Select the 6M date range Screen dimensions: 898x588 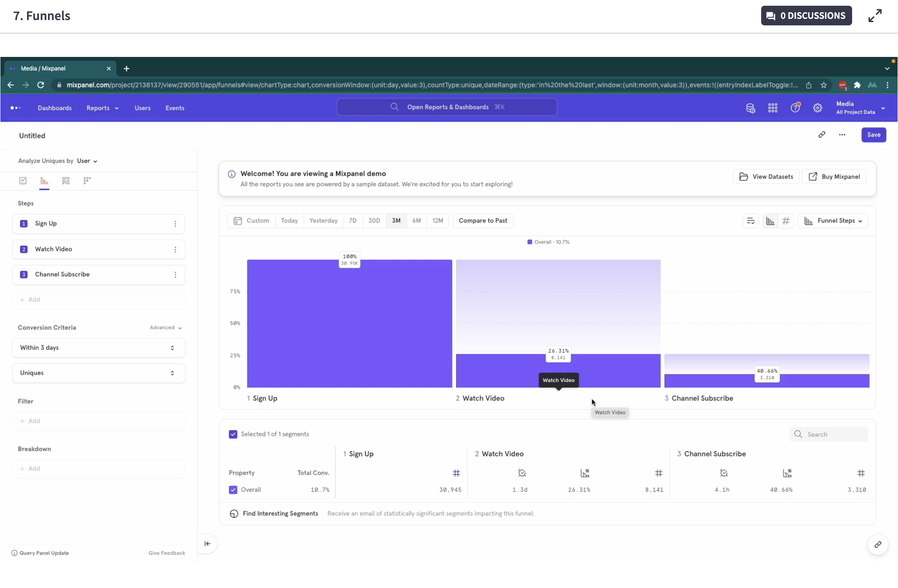[x=417, y=221]
